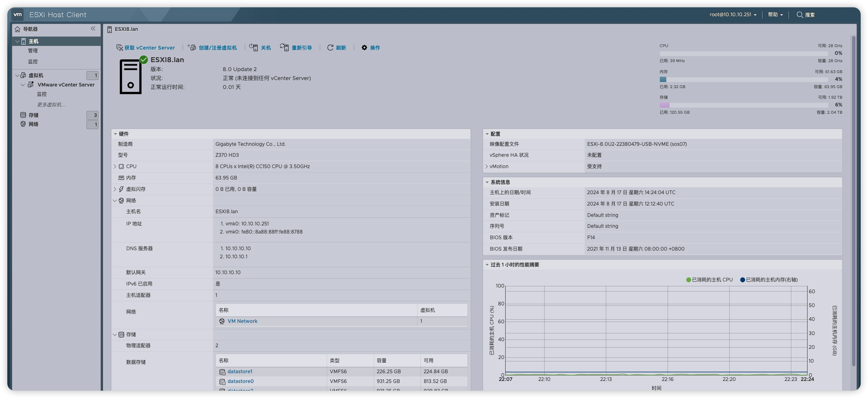Screen dimensions: 868x398
Task: Select Manage (管理) under Host
Action: click(x=33, y=51)
